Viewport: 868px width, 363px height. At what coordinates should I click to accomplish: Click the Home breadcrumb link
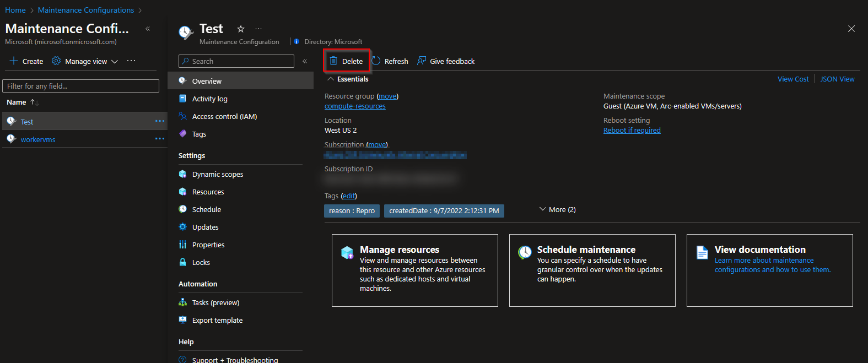15,10
